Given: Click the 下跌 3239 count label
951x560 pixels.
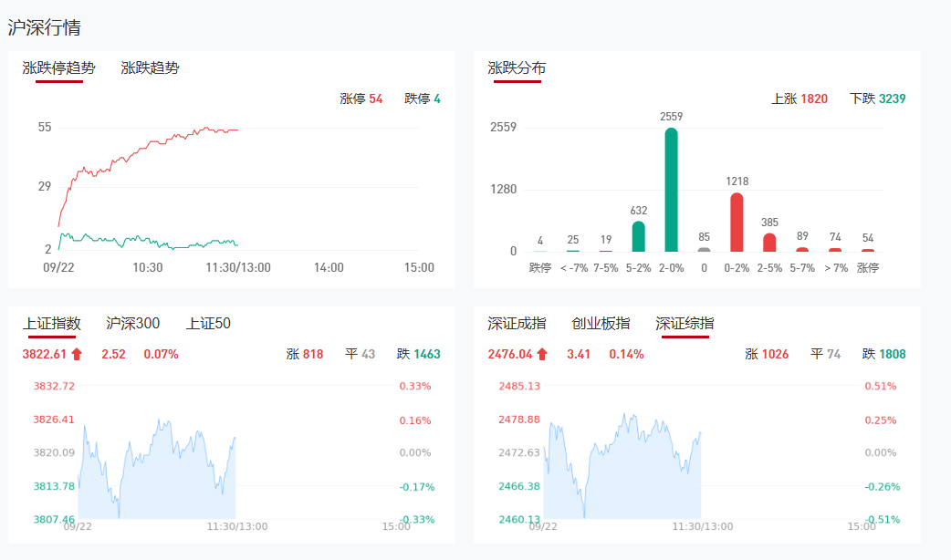Looking at the screenshot, I should point(876,99).
